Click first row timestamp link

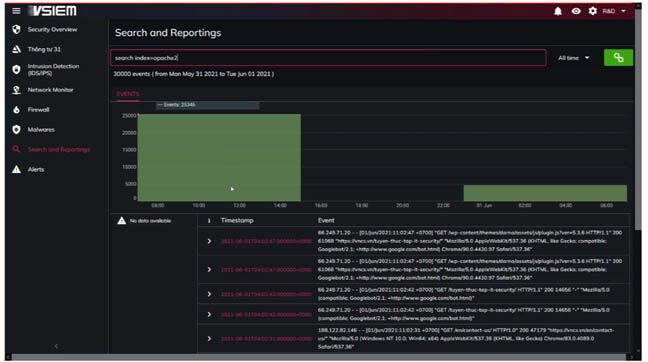click(x=266, y=241)
